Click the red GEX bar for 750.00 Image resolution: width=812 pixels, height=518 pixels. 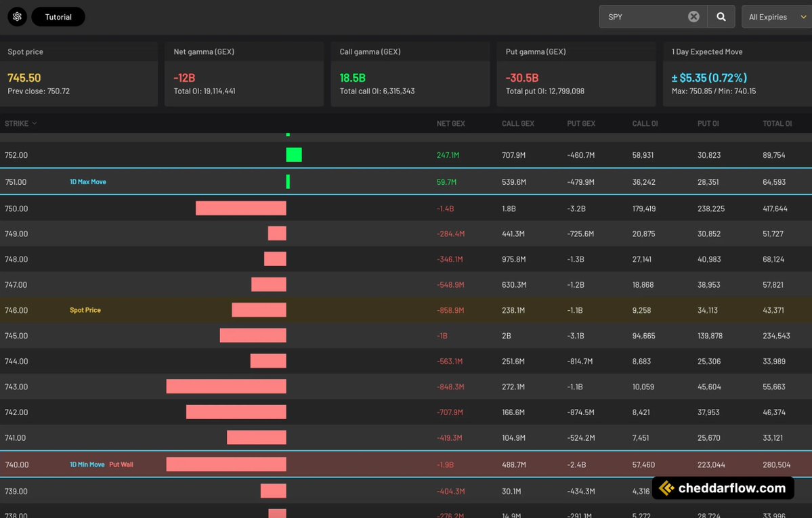point(241,209)
